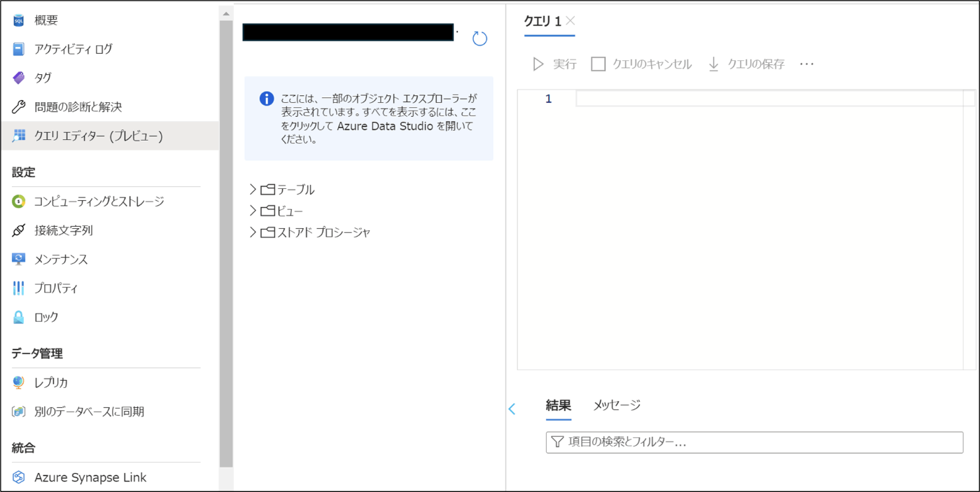980x492 pixels.
Task: Select the クエリ 1 tab
Action: tap(542, 22)
